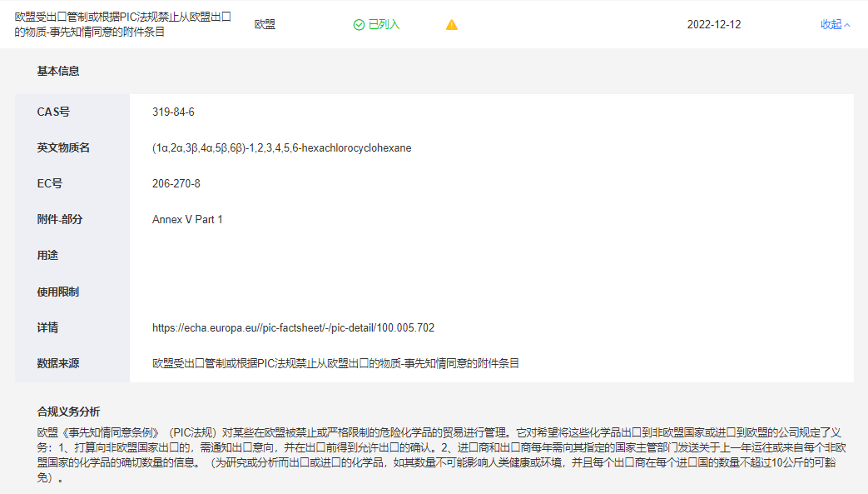Click the yellow warning triangle icon
The width and height of the screenshot is (868, 494).
pyautogui.click(x=452, y=25)
